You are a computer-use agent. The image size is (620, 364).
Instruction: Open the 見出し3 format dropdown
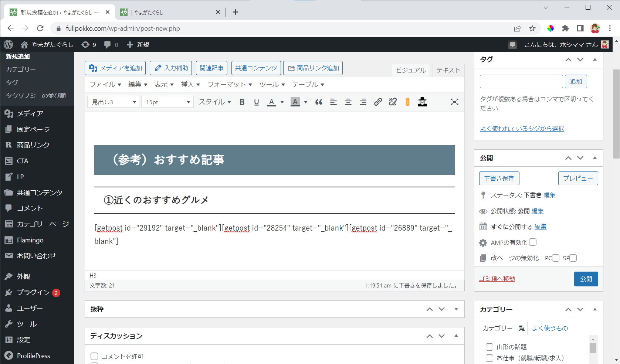click(113, 102)
